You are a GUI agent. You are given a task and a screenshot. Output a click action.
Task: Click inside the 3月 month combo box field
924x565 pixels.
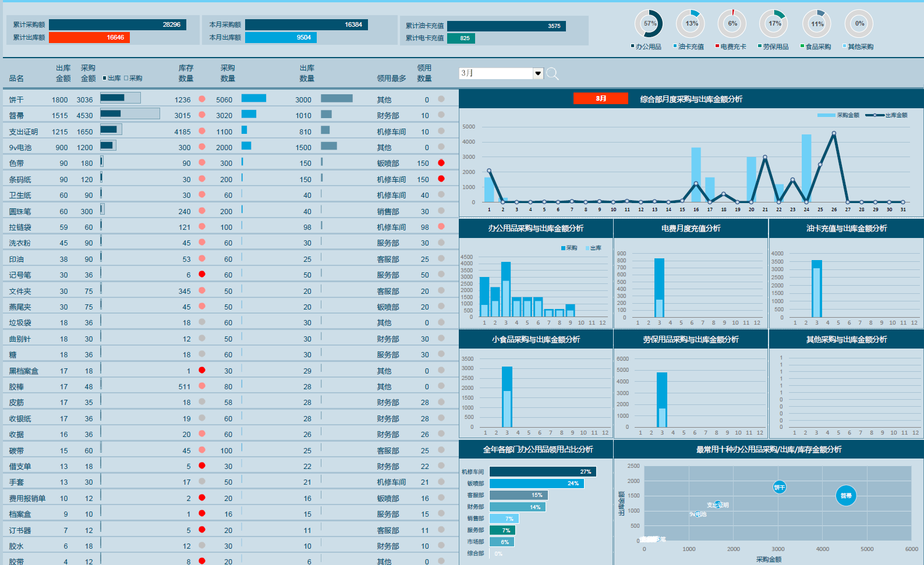click(496, 73)
